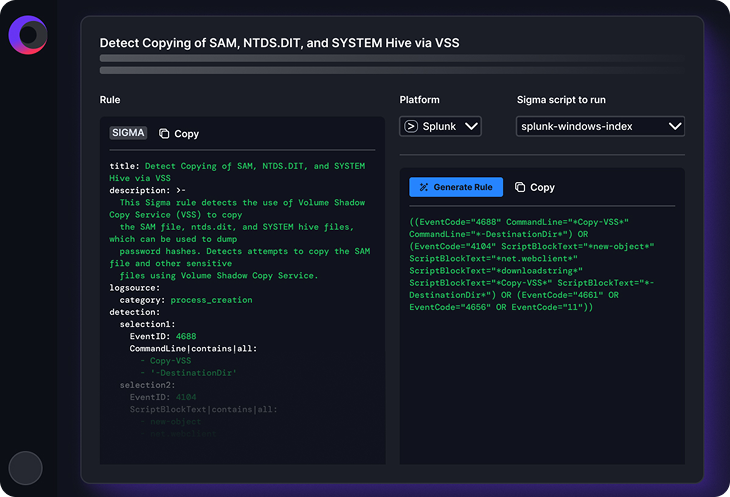Click the Generate Rule button
Image resolution: width=730 pixels, height=497 pixels.
pos(456,187)
